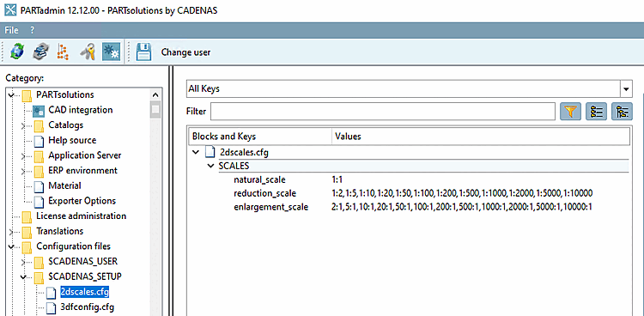Click the $CADENAS_SETUP folder icon
The image size is (644, 316).
point(39,277)
